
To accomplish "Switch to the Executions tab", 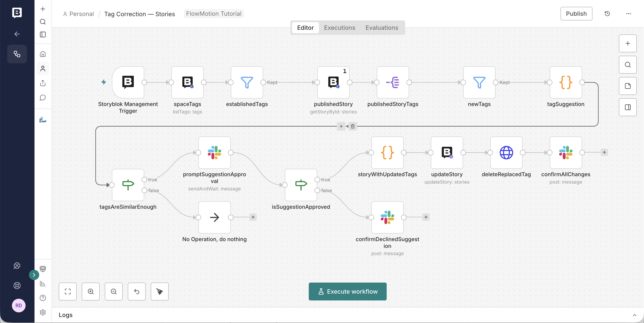I will point(339,28).
